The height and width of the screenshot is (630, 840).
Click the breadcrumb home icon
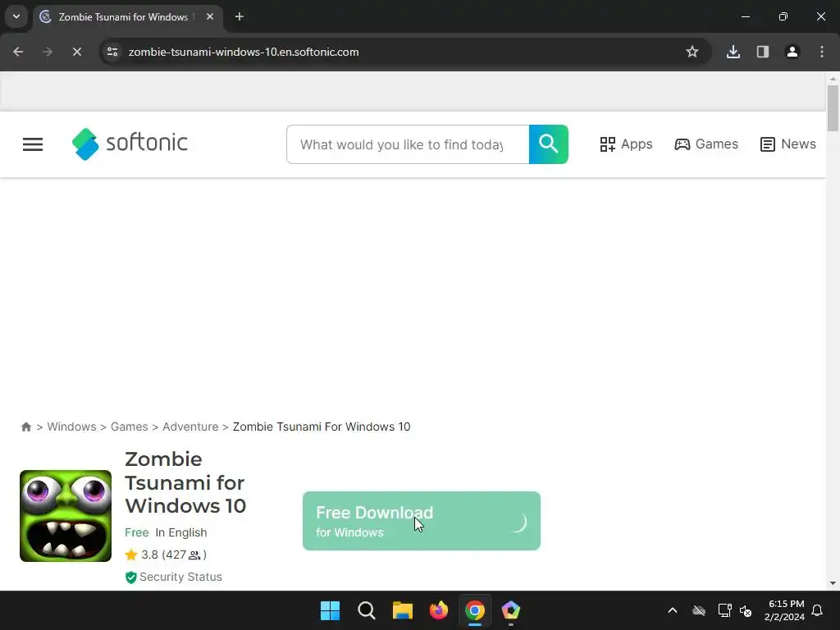click(25, 427)
